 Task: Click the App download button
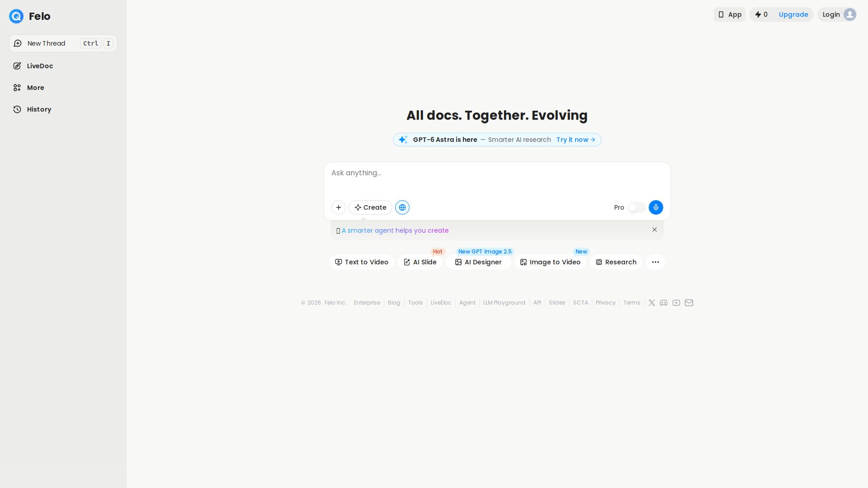[730, 14]
